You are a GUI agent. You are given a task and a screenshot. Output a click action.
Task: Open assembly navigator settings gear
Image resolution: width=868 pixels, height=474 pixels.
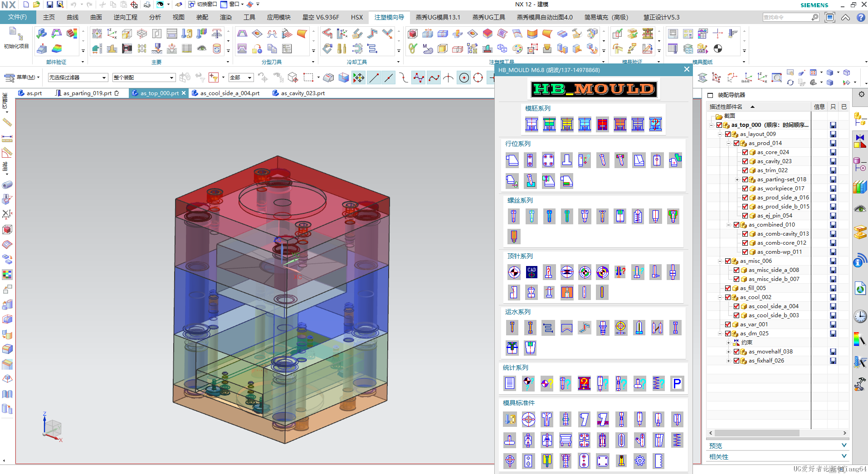(x=861, y=94)
